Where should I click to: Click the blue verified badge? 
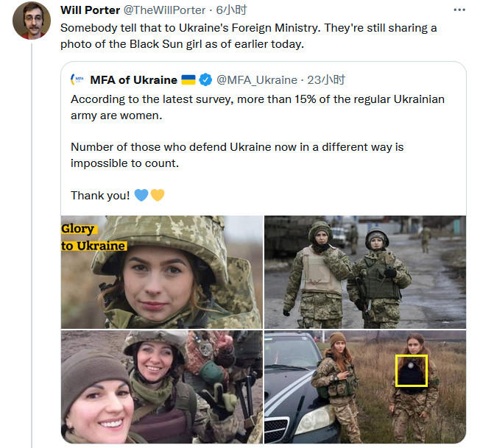tap(207, 79)
